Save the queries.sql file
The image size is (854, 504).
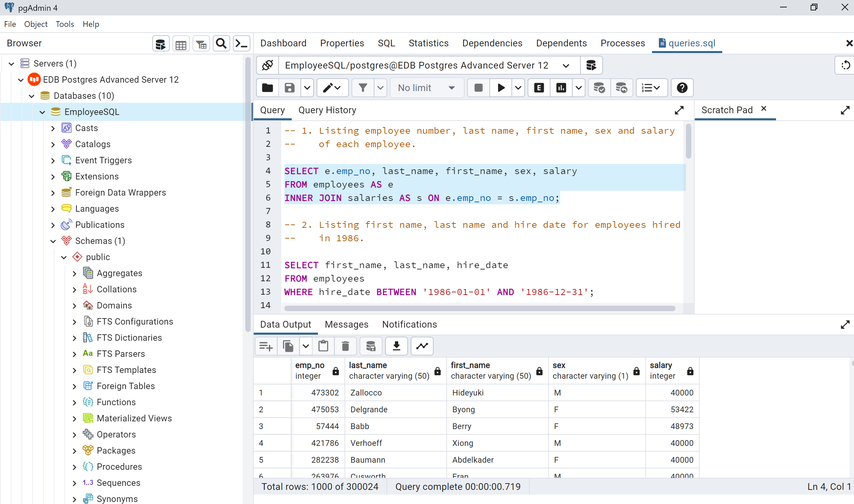coord(289,88)
